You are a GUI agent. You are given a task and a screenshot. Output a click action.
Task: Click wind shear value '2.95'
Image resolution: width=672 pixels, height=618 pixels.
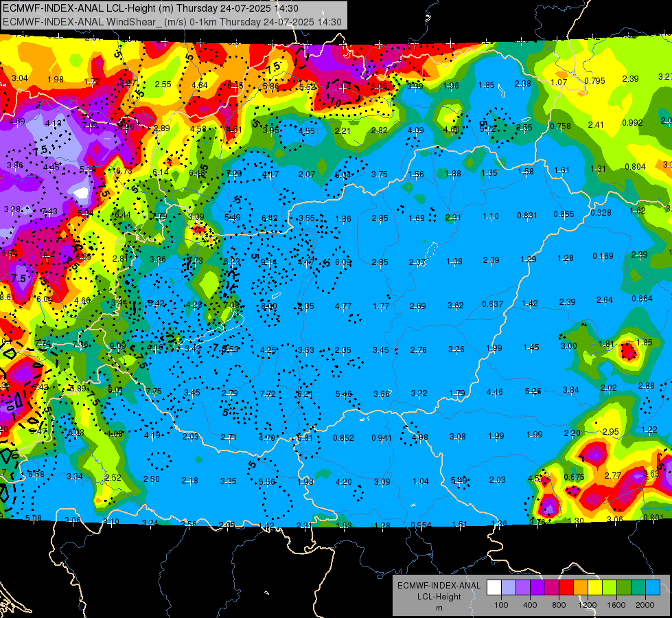pyautogui.click(x=611, y=431)
